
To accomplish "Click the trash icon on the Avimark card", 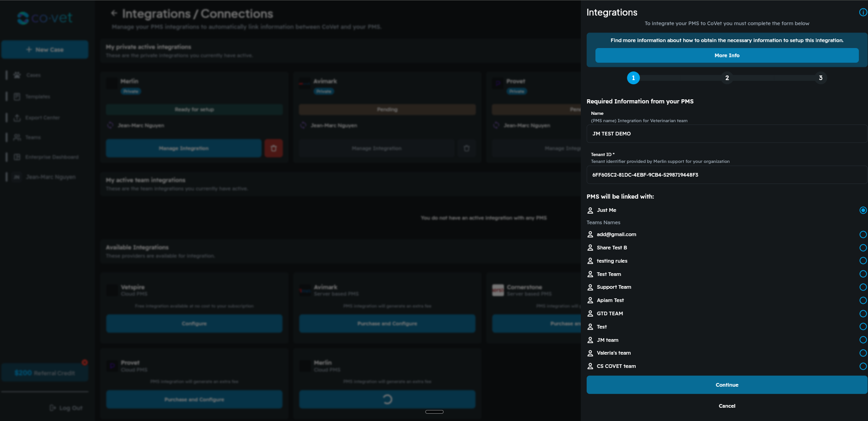I will click(466, 148).
